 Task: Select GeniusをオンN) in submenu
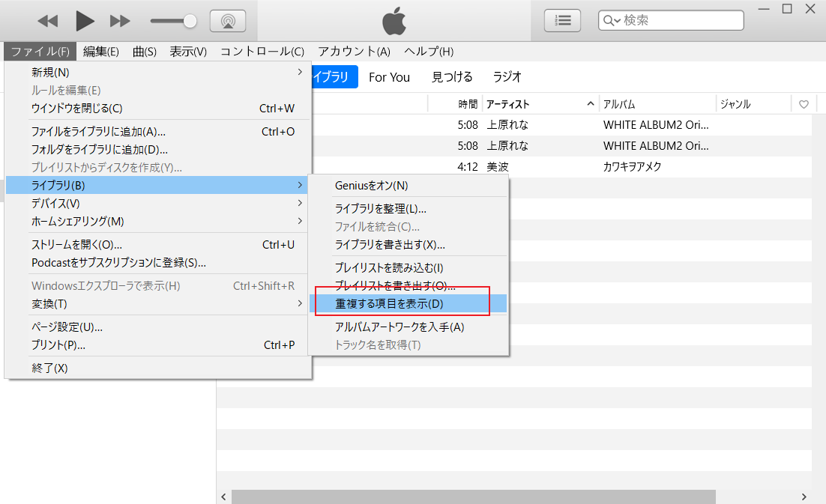409,185
